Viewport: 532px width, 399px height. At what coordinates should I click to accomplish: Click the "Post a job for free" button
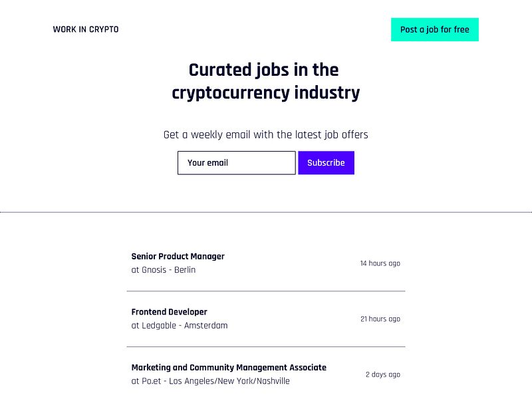coord(435,29)
